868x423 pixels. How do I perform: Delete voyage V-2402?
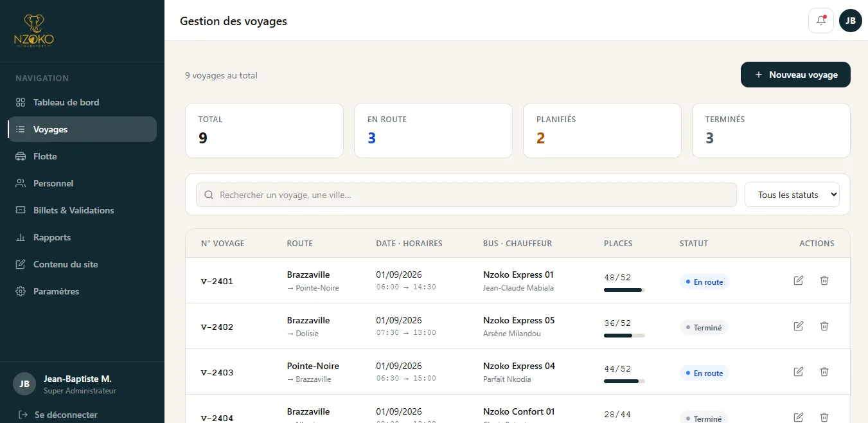[824, 326]
